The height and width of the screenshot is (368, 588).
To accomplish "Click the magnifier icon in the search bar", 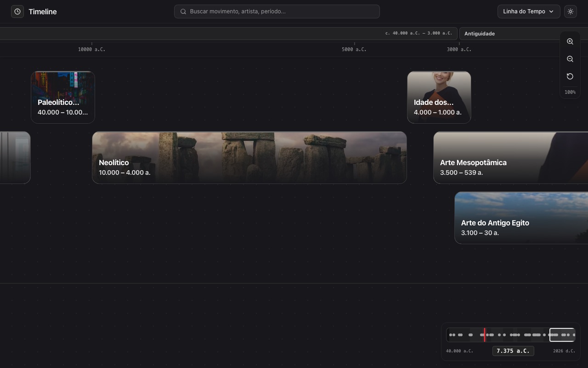I will tap(183, 11).
